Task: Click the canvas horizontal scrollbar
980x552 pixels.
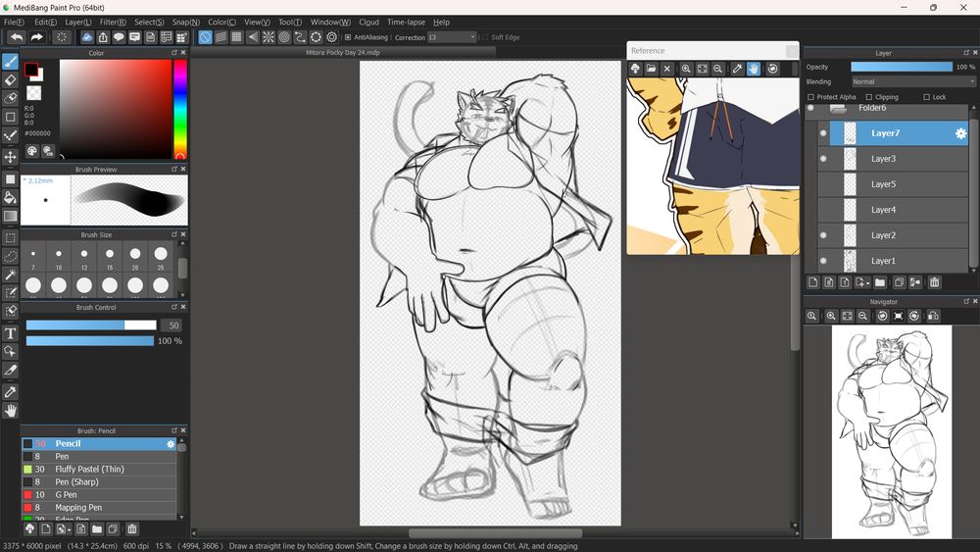Action: pos(496,533)
